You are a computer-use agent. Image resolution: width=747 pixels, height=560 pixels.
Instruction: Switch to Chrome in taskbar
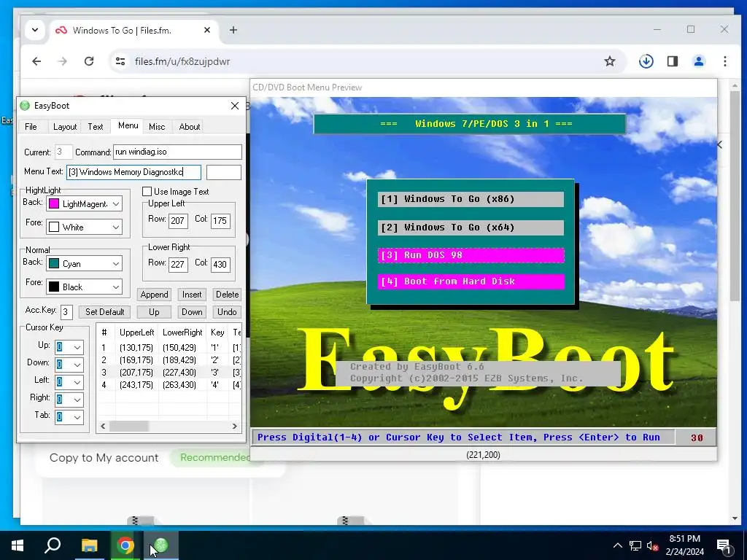(x=125, y=545)
